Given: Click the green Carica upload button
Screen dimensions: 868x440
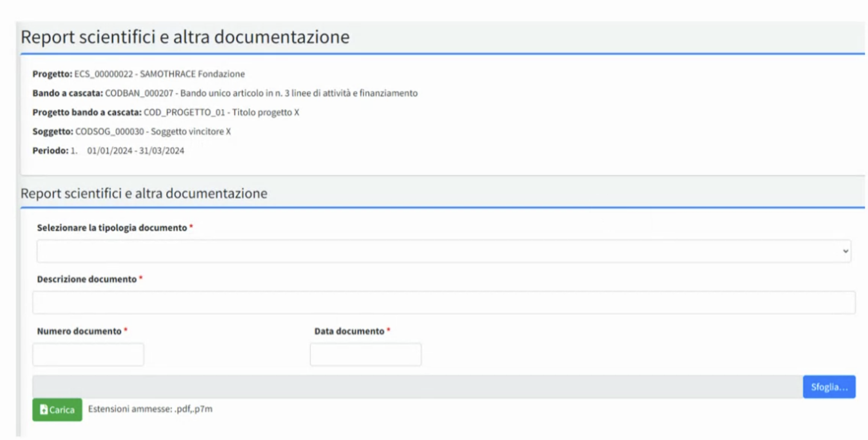Looking at the screenshot, I should 57,410.
